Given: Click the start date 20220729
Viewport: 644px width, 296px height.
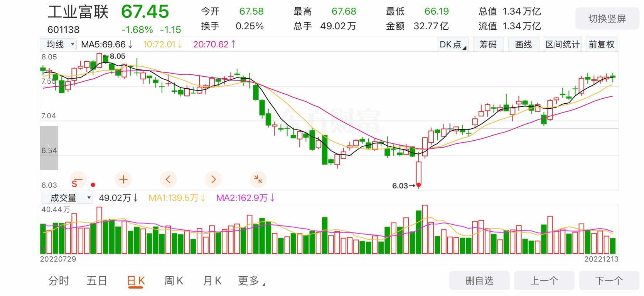Looking at the screenshot, I should tap(58, 259).
